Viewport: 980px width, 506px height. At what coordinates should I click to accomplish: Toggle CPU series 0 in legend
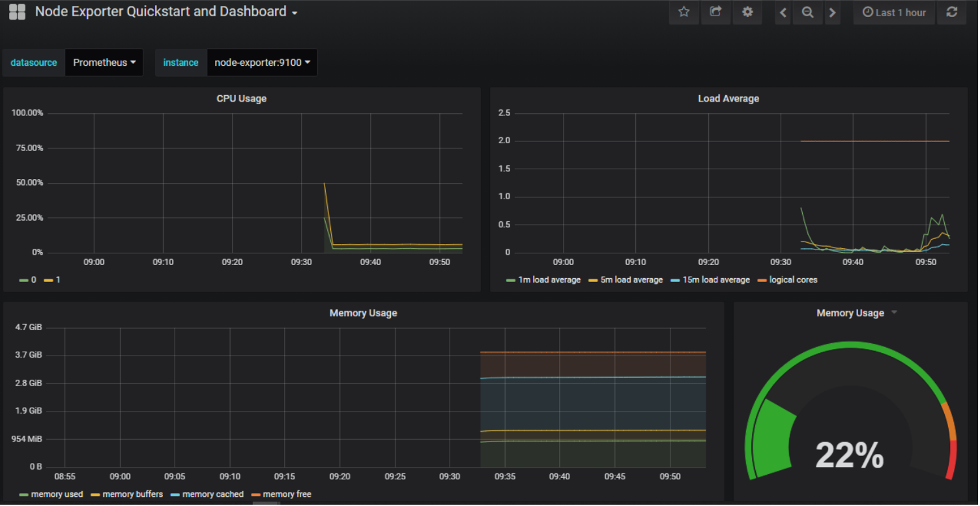pyautogui.click(x=28, y=279)
